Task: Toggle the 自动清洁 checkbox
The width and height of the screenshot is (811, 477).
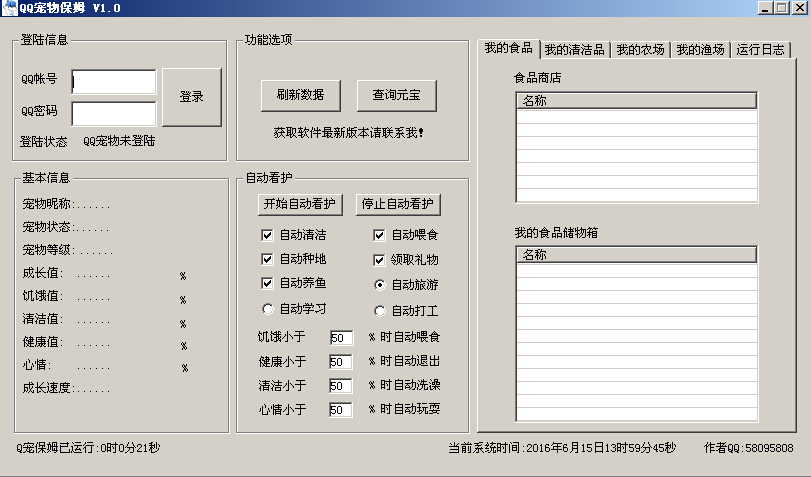Action: click(267, 235)
